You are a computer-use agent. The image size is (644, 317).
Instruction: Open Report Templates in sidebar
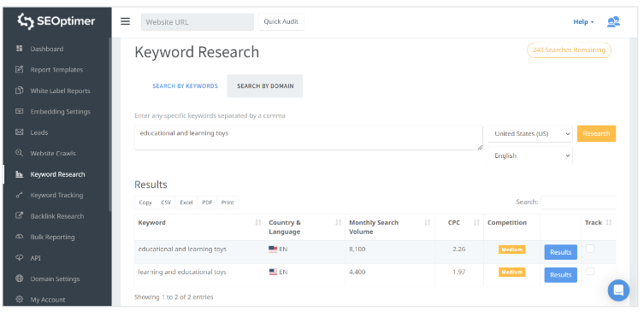coord(56,70)
